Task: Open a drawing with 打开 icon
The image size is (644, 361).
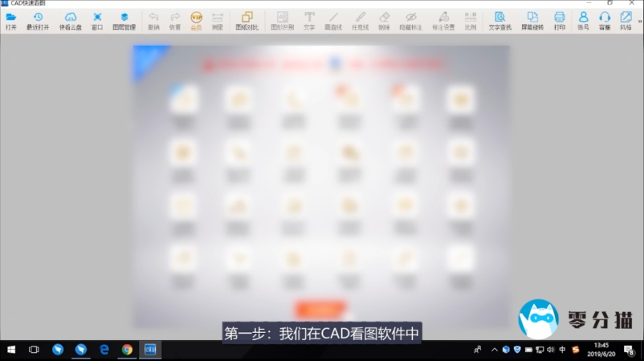Action: click(11, 21)
